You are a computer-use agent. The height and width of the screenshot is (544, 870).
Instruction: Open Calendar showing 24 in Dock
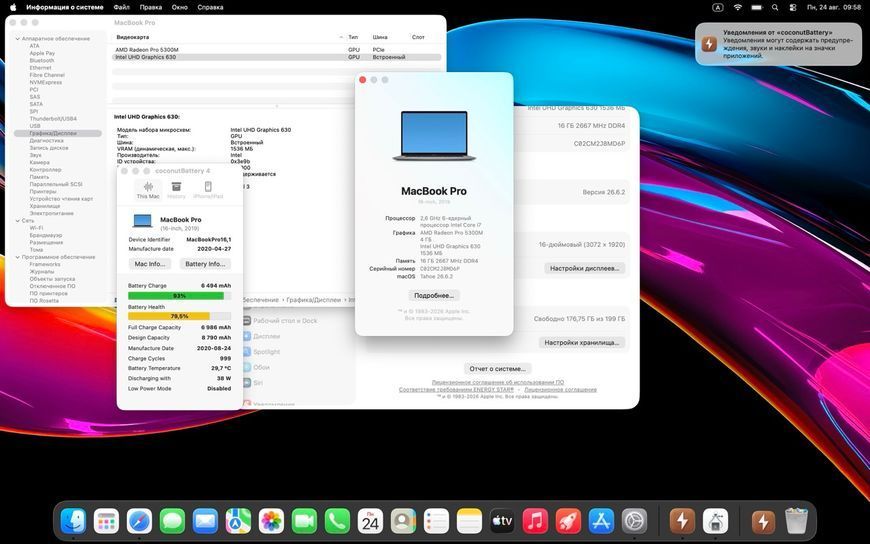370,521
